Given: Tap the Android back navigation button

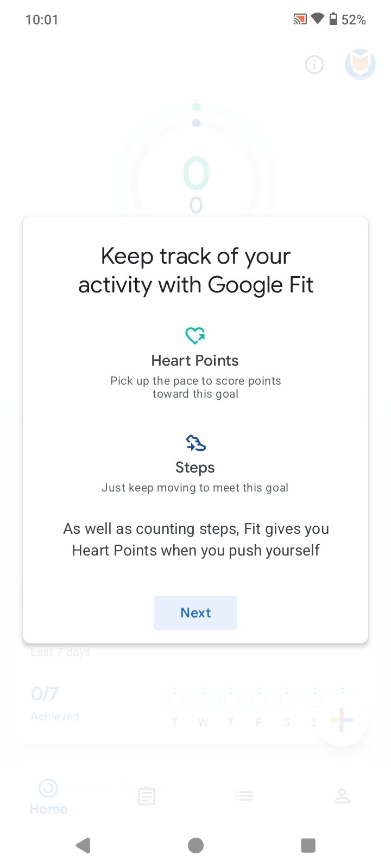Looking at the screenshot, I should click(x=83, y=845).
